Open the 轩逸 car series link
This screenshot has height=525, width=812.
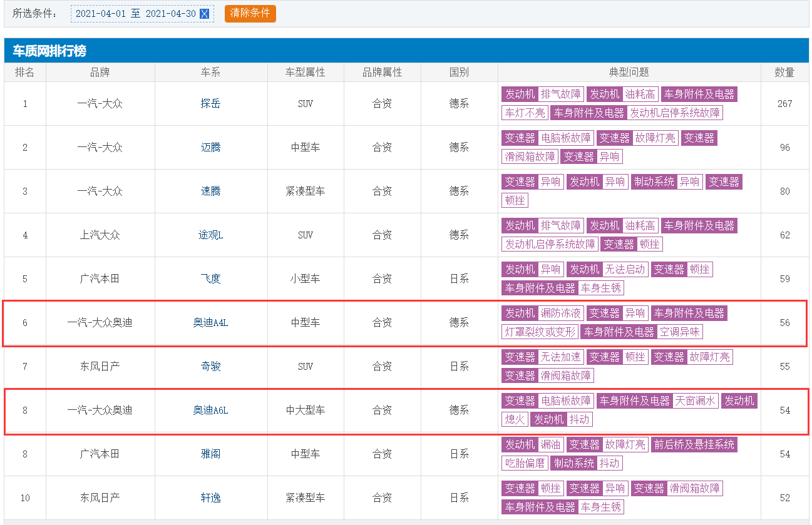coord(211,498)
